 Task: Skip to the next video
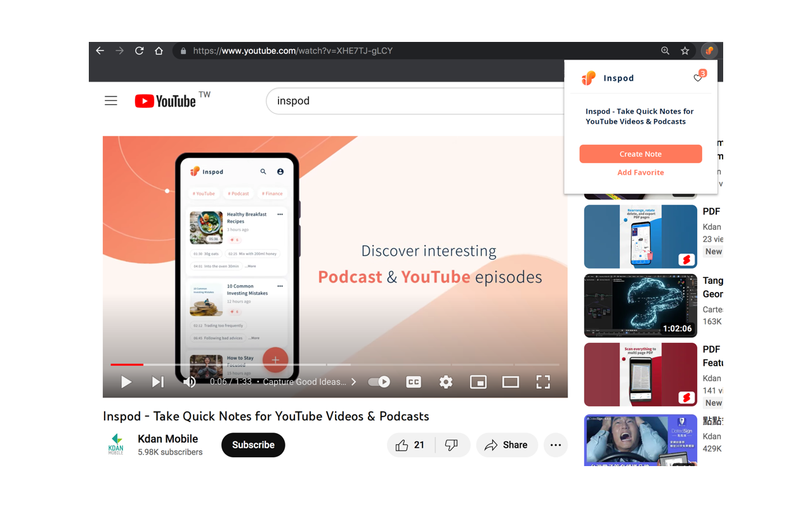[157, 382]
